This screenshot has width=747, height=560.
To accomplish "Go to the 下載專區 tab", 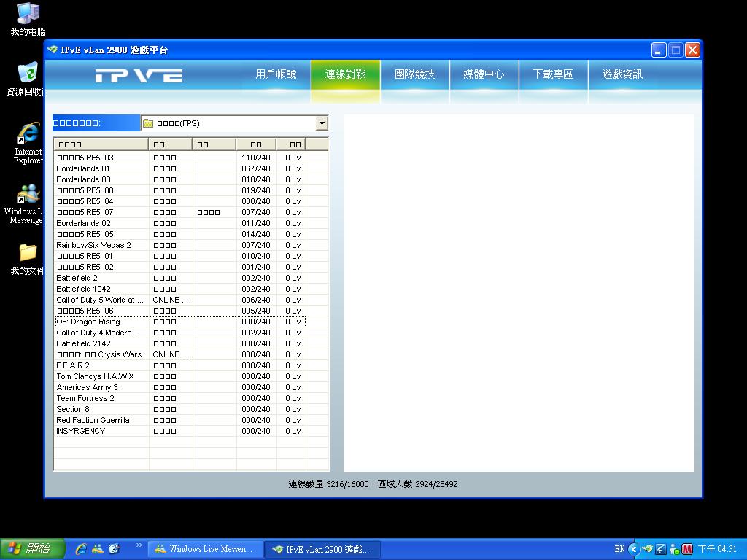I will click(553, 74).
